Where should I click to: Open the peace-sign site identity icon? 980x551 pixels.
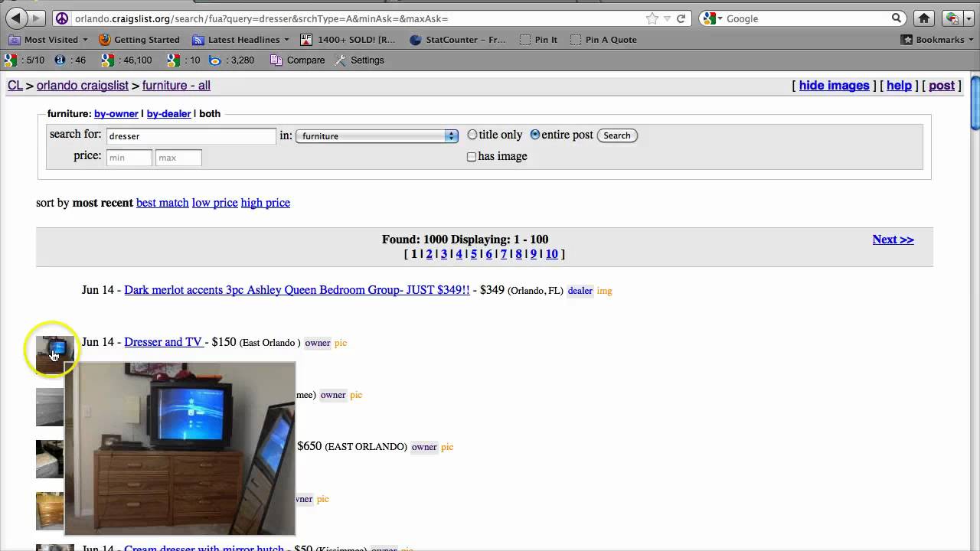click(x=62, y=18)
